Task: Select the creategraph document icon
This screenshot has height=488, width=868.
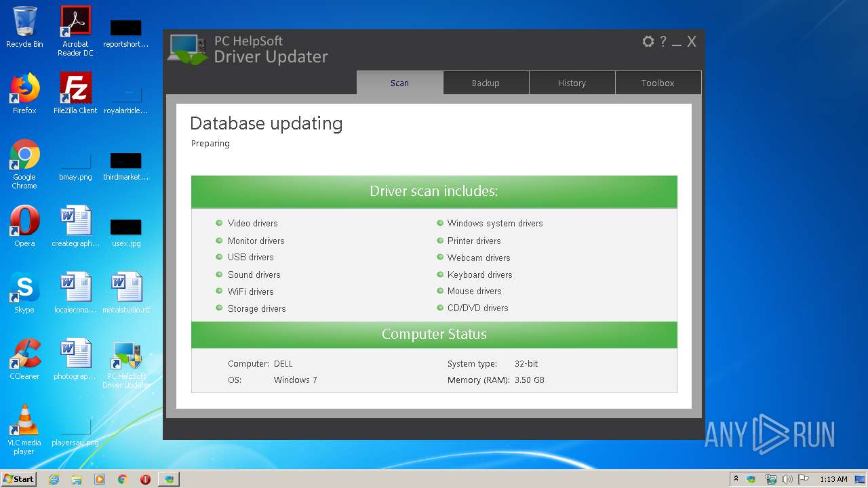Action: (75, 226)
